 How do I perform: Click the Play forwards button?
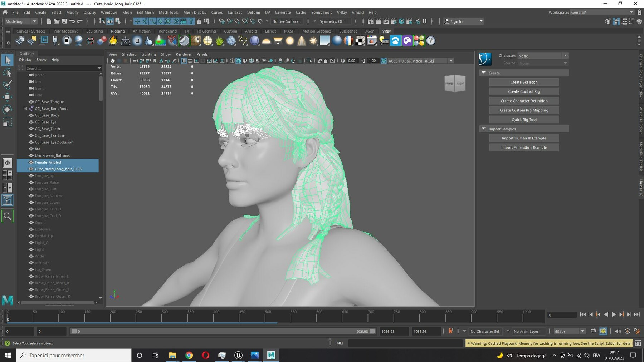tap(614, 314)
